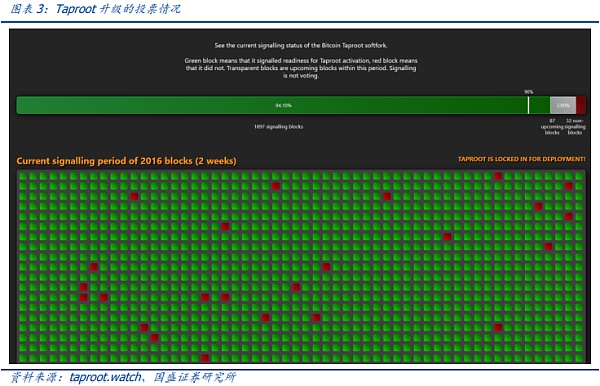Image resolution: width=600 pixels, height=386 pixels.
Task: Click the "1897 signalling blocks" label
Action: click(279, 127)
